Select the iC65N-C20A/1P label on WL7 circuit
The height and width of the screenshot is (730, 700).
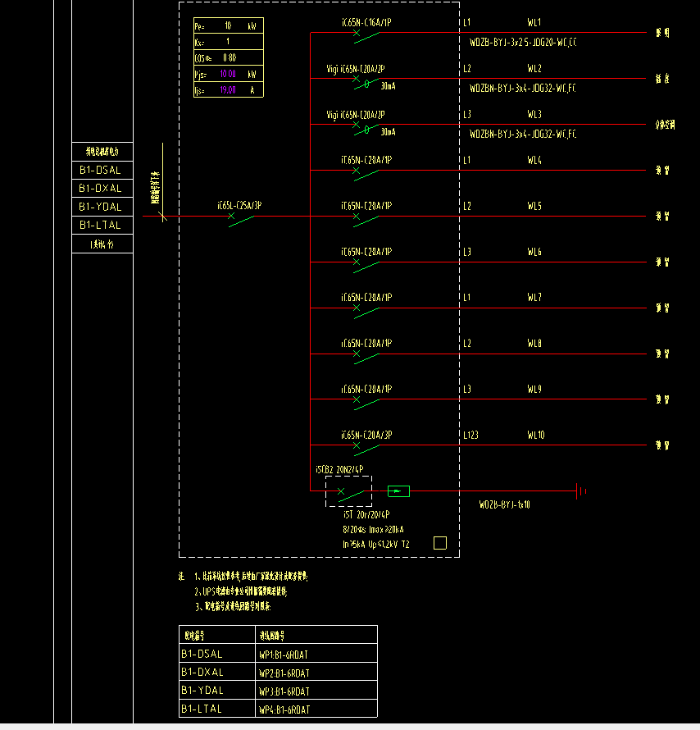coord(366,297)
